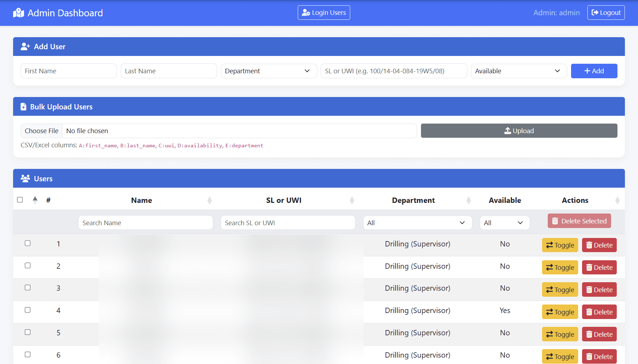
Task: Click the upload cloud icon on Upload button
Action: point(507,131)
